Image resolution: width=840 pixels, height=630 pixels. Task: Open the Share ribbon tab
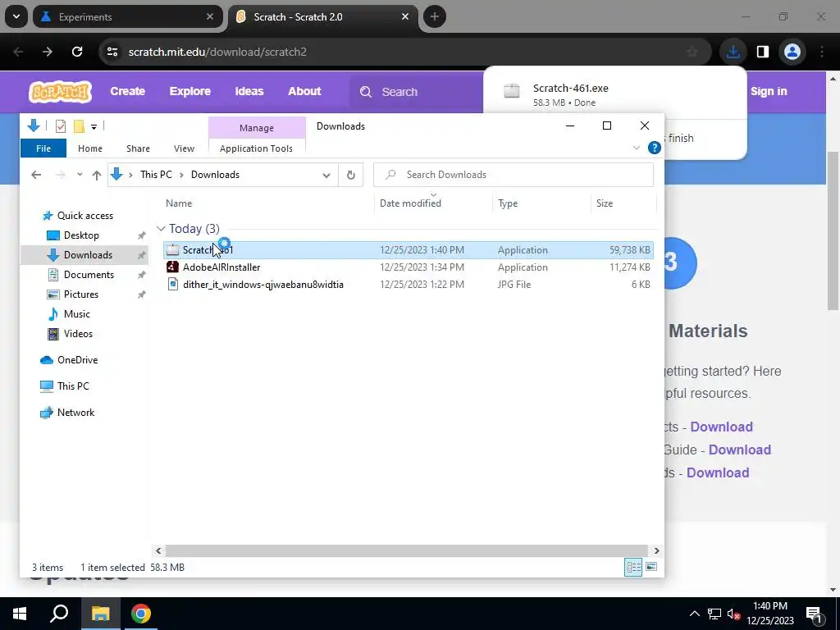coord(138,148)
